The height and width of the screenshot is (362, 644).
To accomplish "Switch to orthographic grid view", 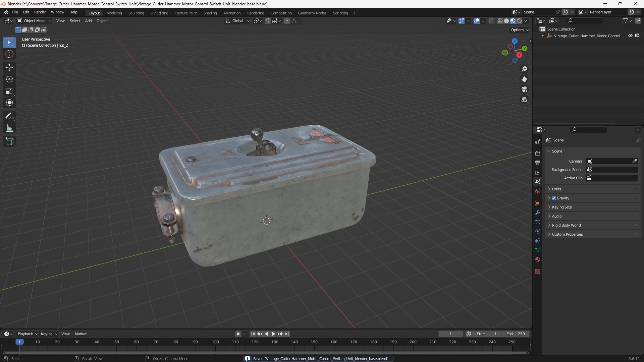I will [524, 100].
